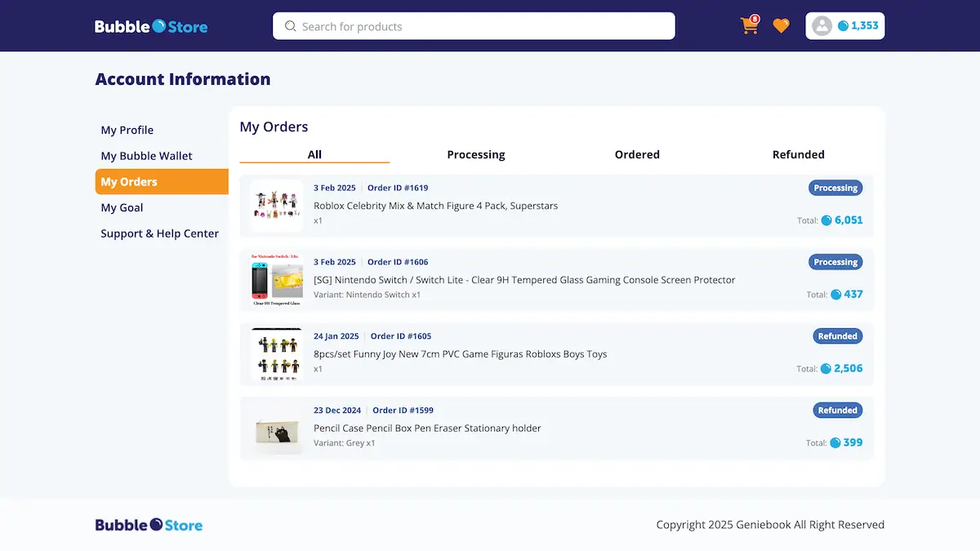980x551 pixels.
Task: Select the All orders tab
Action: pyautogui.click(x=314, y=154)
